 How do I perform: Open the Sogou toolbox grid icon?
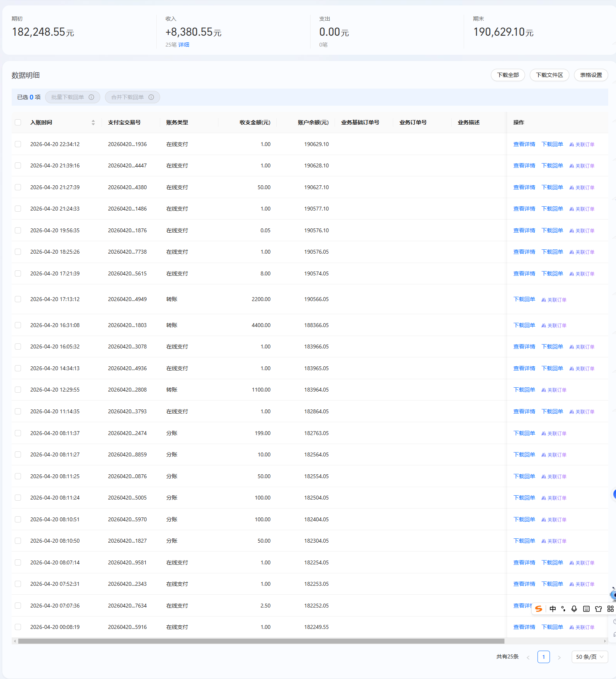pyautogui.click(x=610, y=609)
